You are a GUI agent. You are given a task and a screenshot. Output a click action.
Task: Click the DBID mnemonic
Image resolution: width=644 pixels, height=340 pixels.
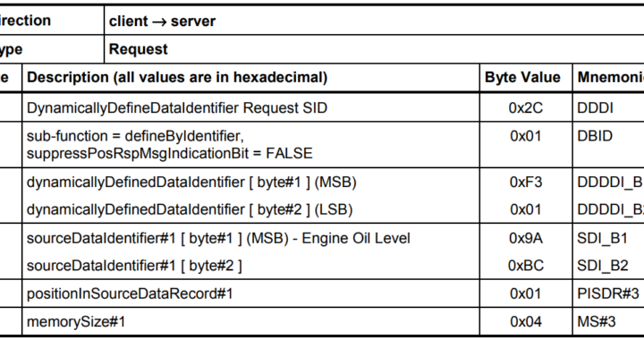(595, 136)
